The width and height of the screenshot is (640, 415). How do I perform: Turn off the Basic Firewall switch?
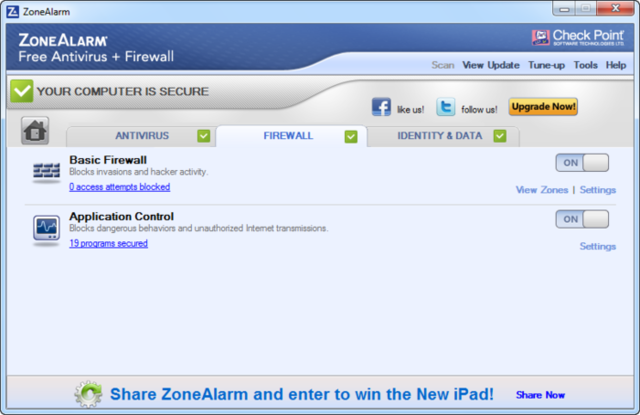[x=582, y=163]
